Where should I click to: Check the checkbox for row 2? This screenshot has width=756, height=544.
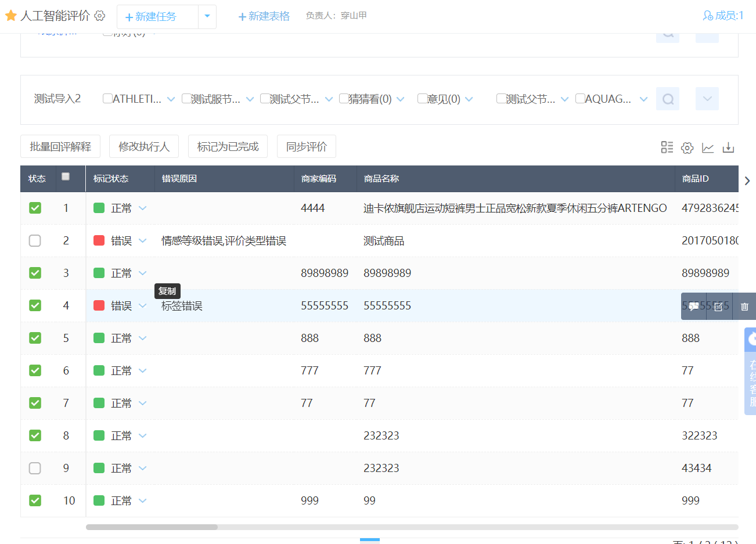pyautogui.click(x=35, y=240)
